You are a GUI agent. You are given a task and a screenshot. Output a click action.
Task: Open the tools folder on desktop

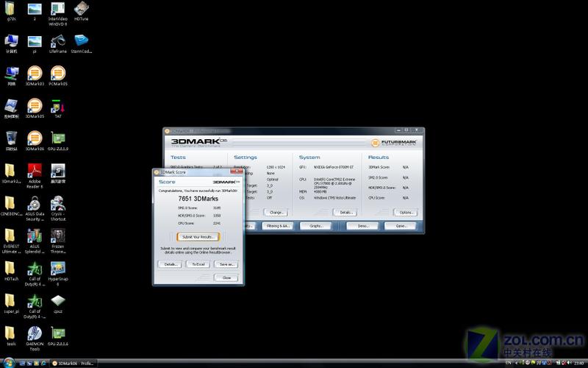click(11, 336)
